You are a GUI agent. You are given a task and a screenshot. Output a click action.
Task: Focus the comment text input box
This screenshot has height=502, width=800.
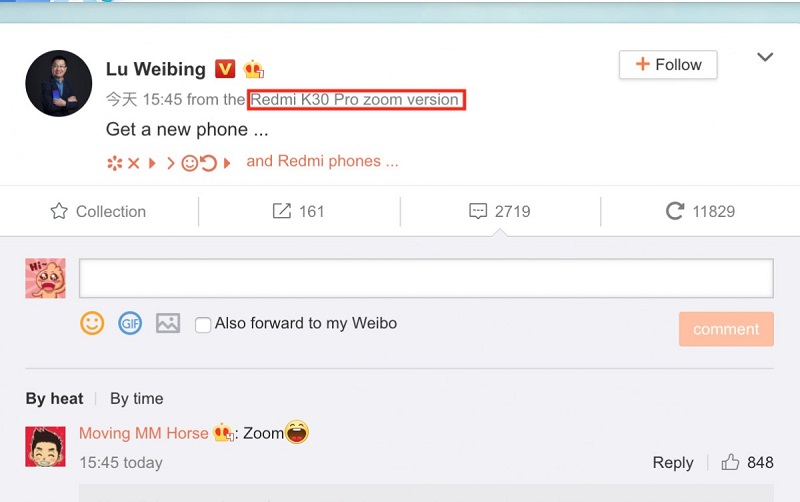click(x=426, y=278)
